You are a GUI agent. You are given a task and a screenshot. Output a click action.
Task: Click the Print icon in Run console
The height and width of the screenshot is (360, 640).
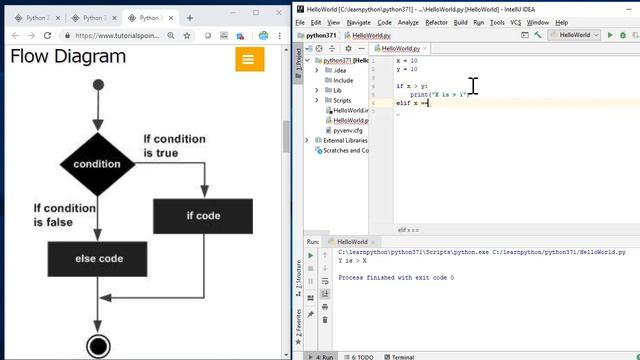pyautogui.click(x=325, y=307)
